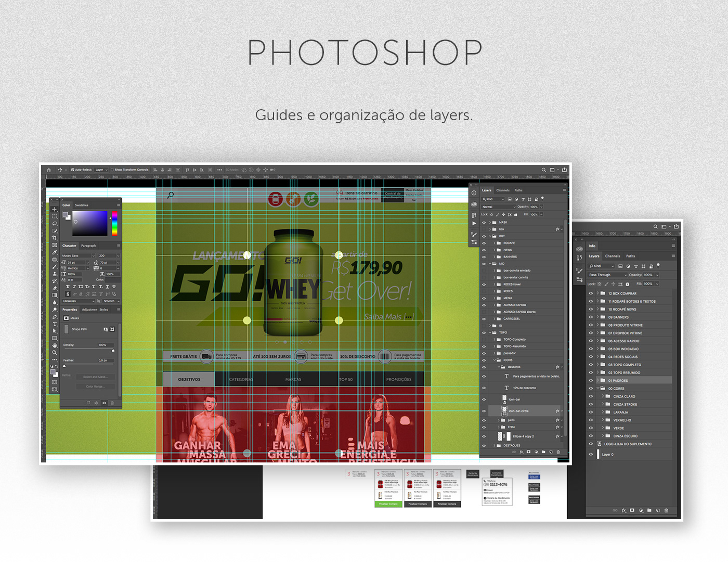Image resolution: width=728 pixels, height=567 pixels.
Task: Toggle visibility of RODAPE group
Action: [x=484, y=243]
